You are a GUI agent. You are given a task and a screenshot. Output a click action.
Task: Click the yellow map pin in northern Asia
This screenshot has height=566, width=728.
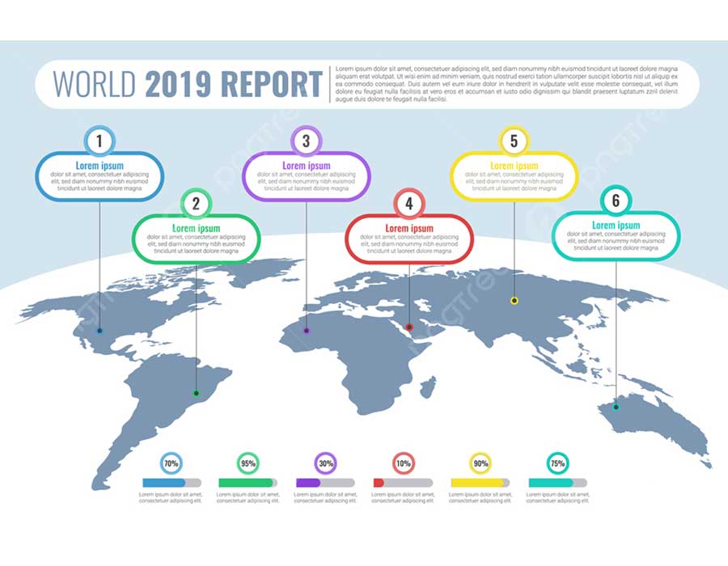point(514,301)
